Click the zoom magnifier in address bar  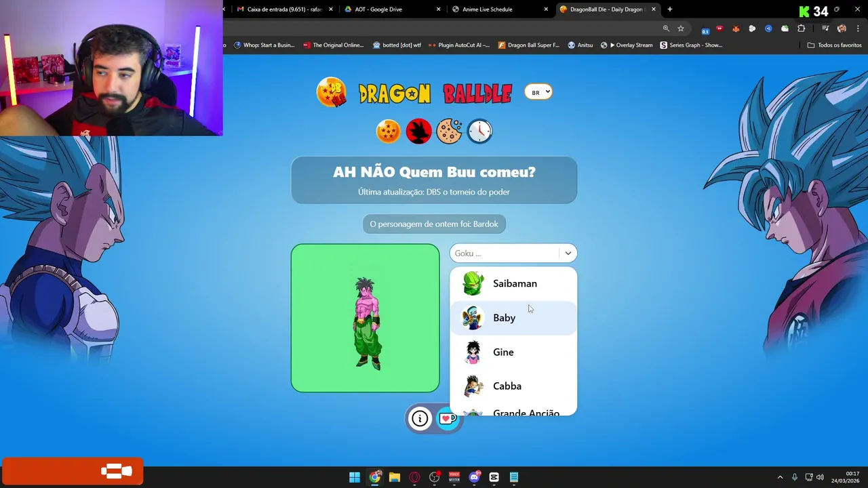pos(666,28)
